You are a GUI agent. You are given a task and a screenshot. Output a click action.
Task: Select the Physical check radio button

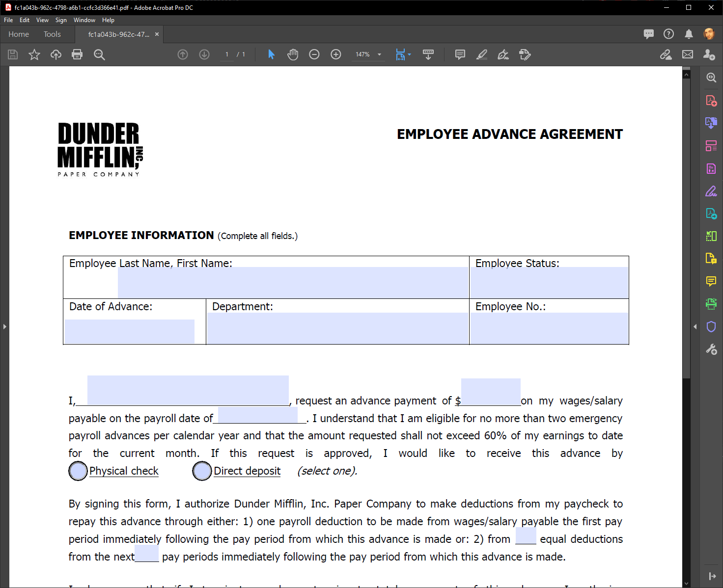pos(78,471)
